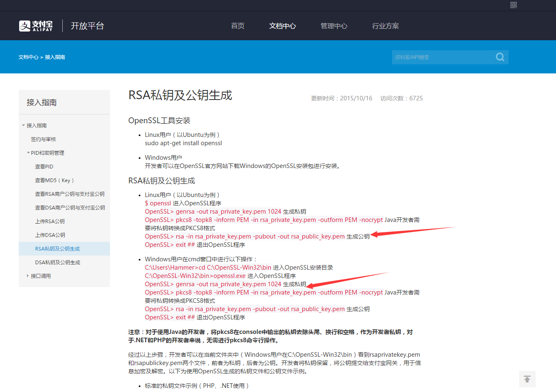Click the $ openssl command text
This screenshot has width=556, height=392.
click(158, 203)
